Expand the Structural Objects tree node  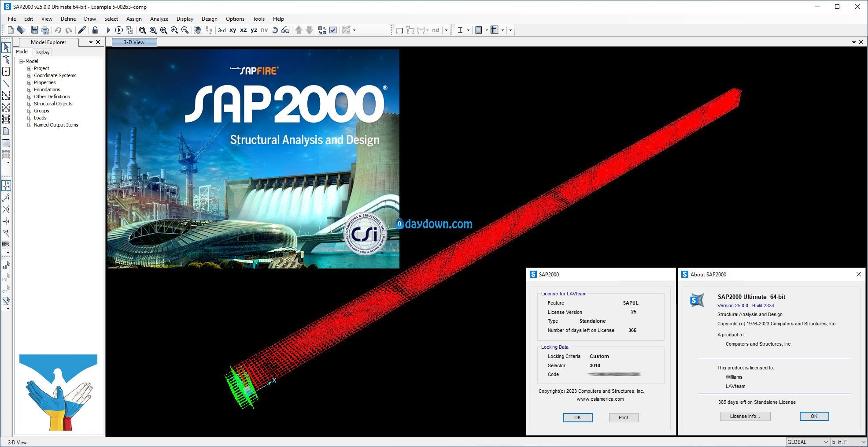[x=30, y=104]
